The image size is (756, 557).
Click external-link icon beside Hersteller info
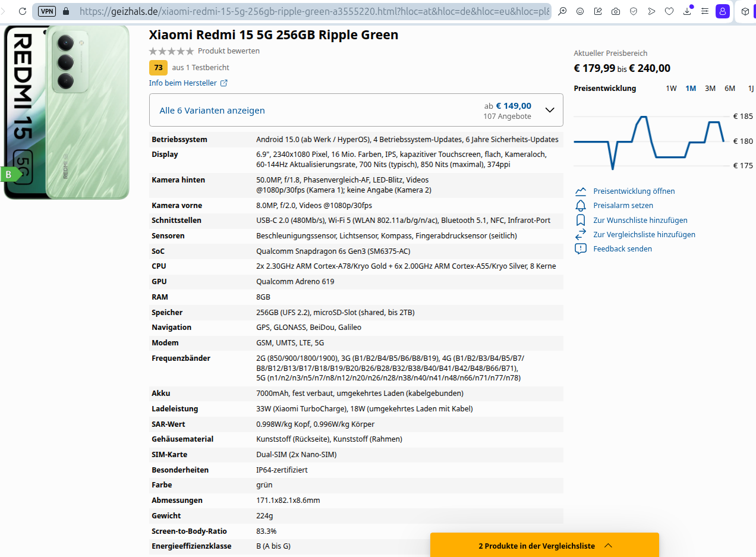224,83
